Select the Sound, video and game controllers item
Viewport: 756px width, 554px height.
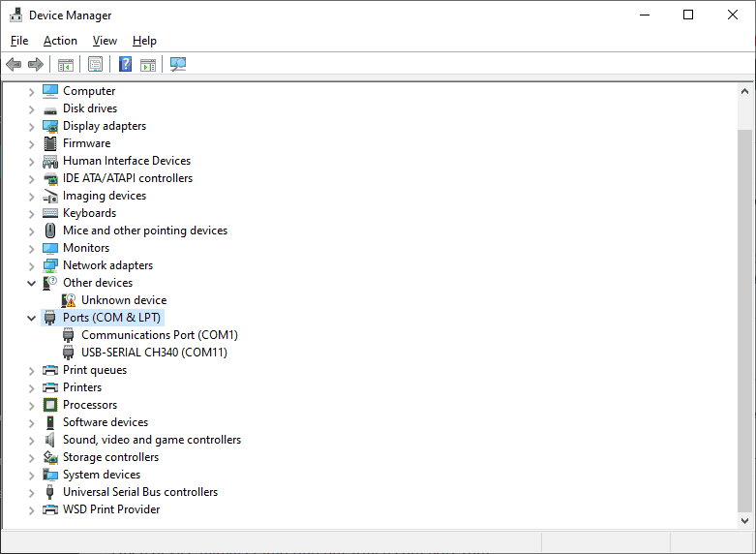coord(151,440)
